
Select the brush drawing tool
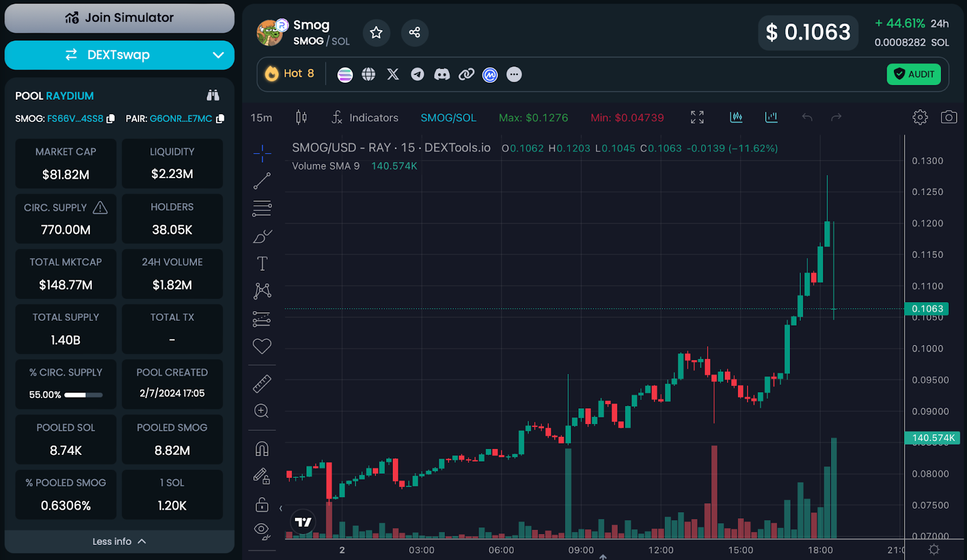tap(262, 236)
